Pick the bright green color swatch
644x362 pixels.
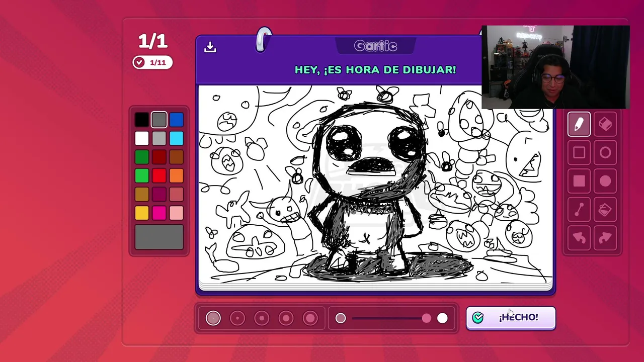(x=142, y=176)
